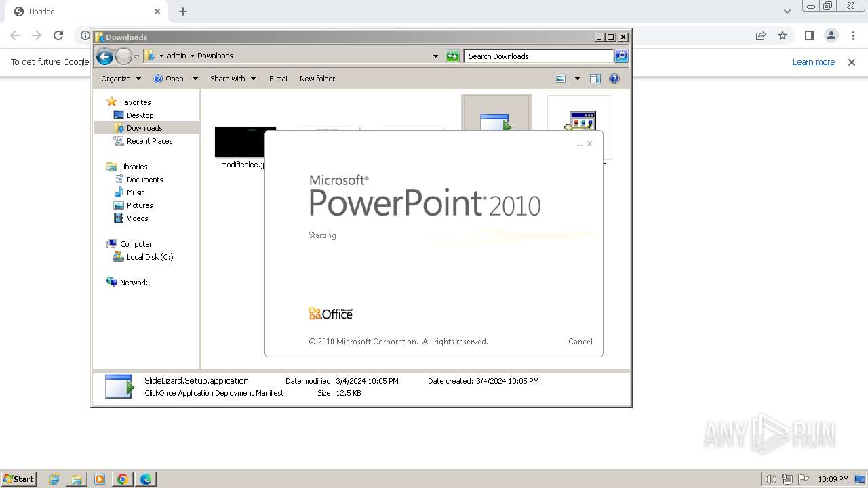Select Downloads in navigation pane
This screenshot has width=868, height=488.
144,128
